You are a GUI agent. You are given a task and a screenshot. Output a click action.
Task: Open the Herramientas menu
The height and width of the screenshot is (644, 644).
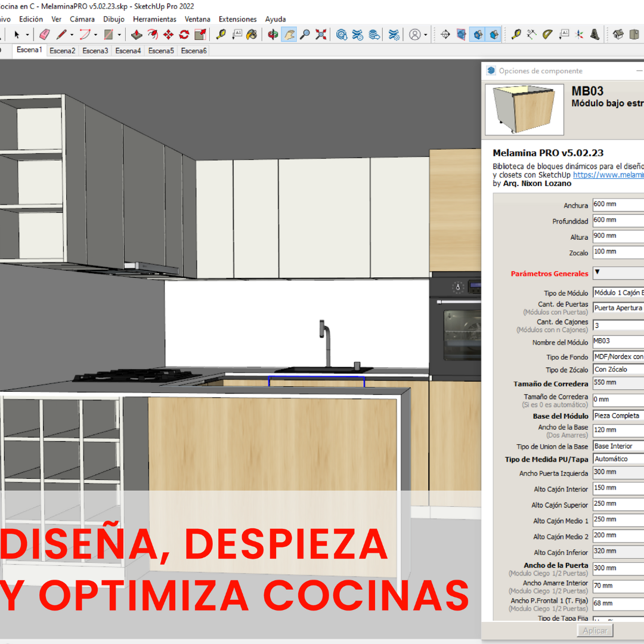pyautogui.click(x=154, y=19)
